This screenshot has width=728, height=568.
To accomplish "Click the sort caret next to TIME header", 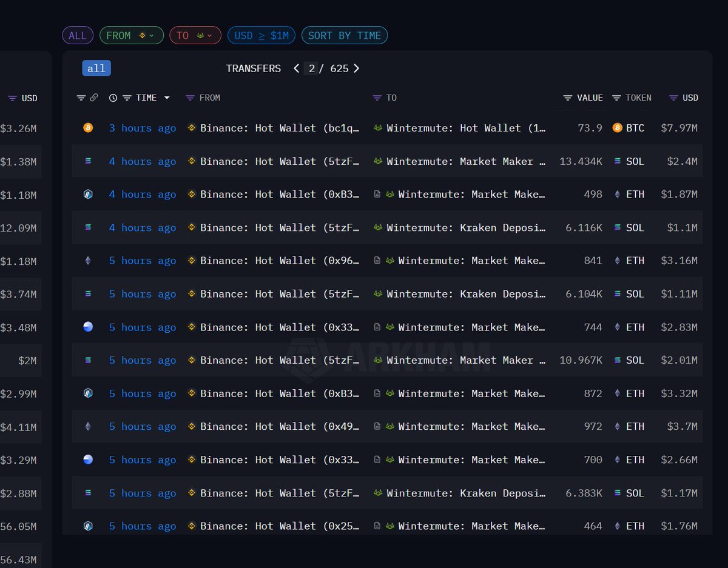I will click(x=167, y=98).
